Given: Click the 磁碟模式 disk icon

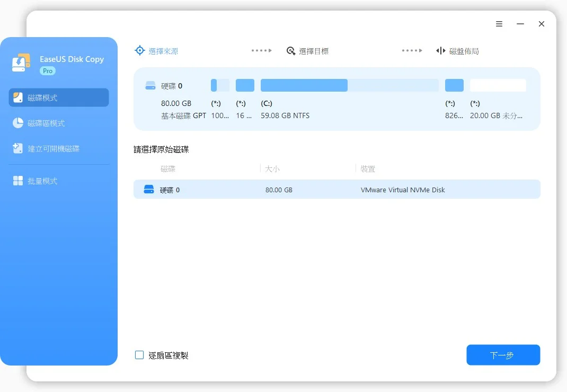Looking at the screenshot, I should click(x=17, y=97).
